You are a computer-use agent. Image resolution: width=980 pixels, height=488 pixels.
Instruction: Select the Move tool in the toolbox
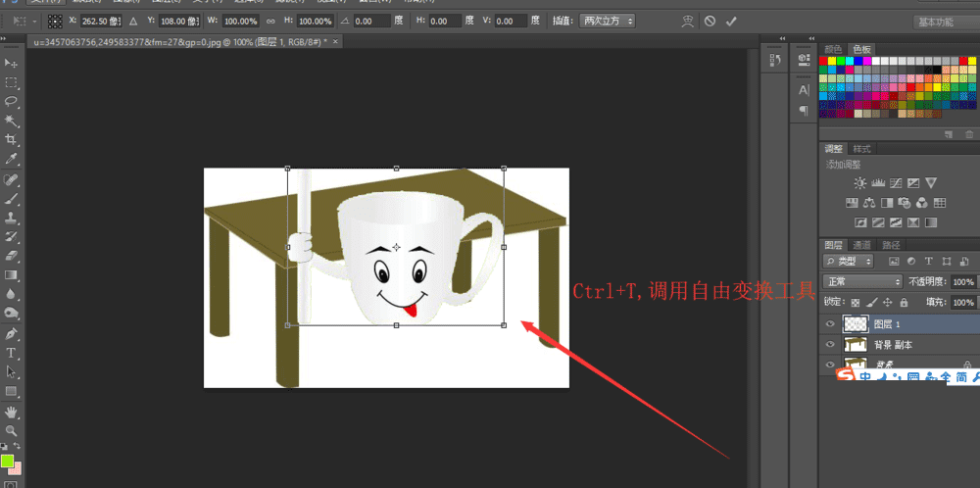click(12, 64)
